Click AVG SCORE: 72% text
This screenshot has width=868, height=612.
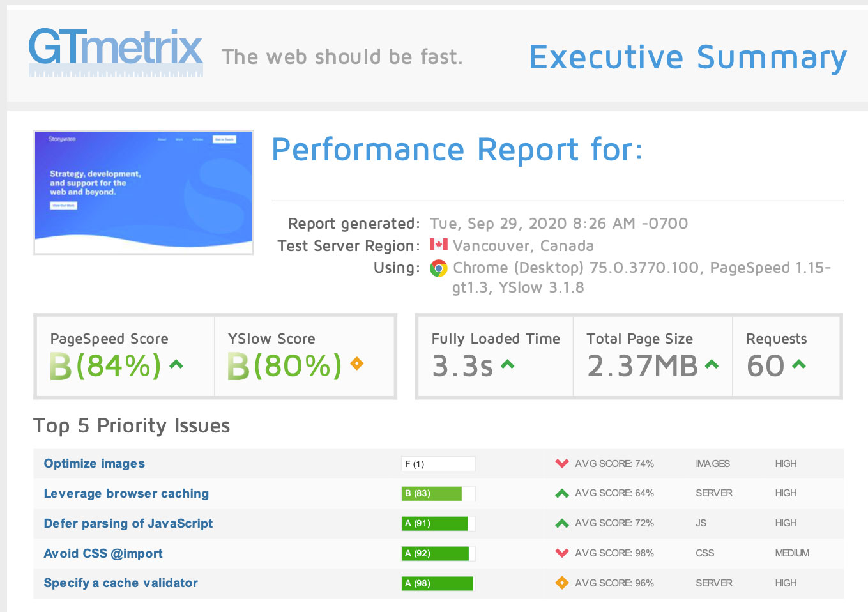tap(614, 523)
